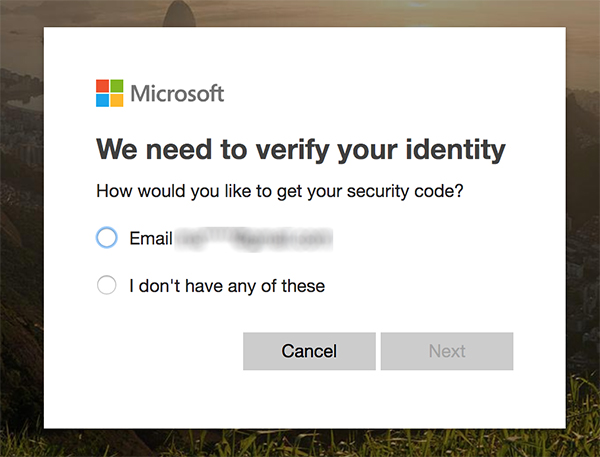Click the empty white area below the Cancel button
The image size is (600, 457).
(x=309, y=400)
